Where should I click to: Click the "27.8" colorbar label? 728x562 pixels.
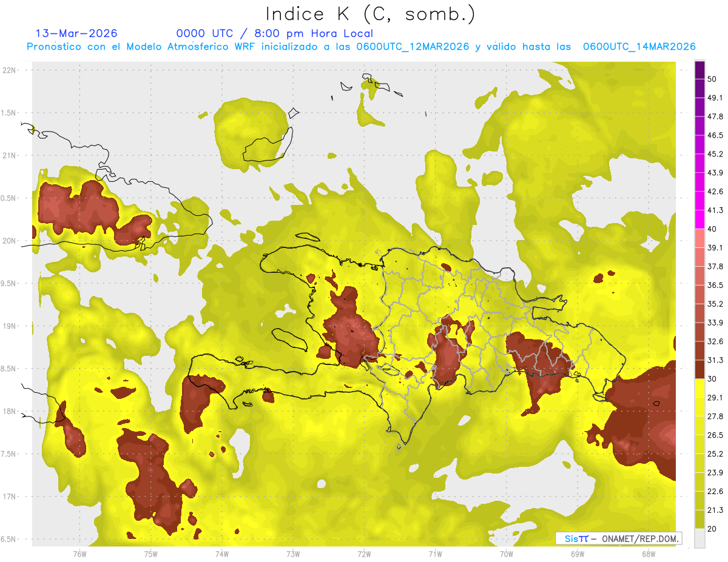(x=715, y=417)
